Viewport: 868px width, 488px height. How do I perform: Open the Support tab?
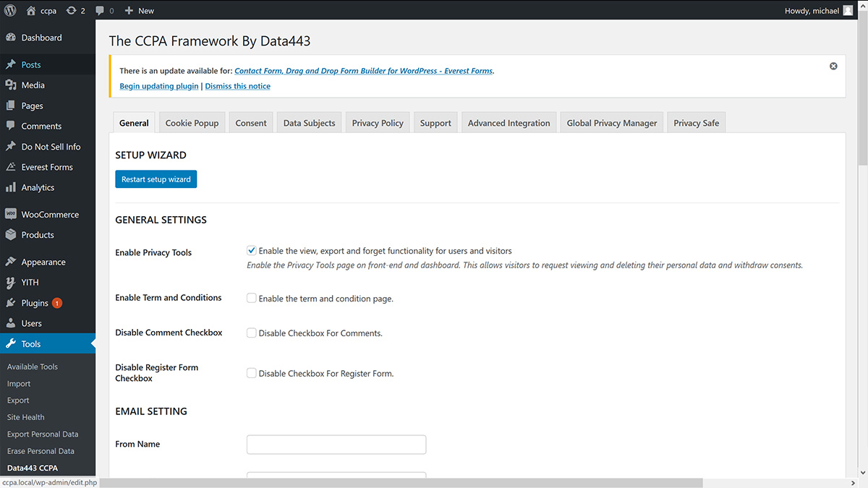coord(435,123)
